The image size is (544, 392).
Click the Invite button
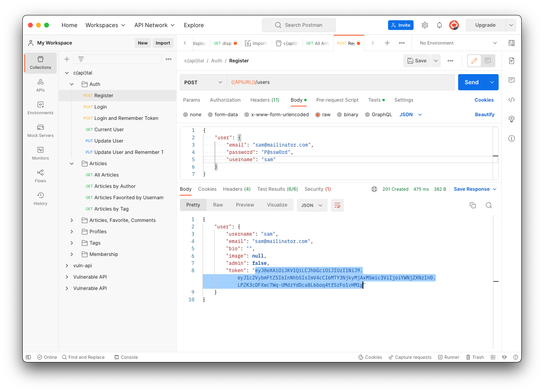coord(401,25)
